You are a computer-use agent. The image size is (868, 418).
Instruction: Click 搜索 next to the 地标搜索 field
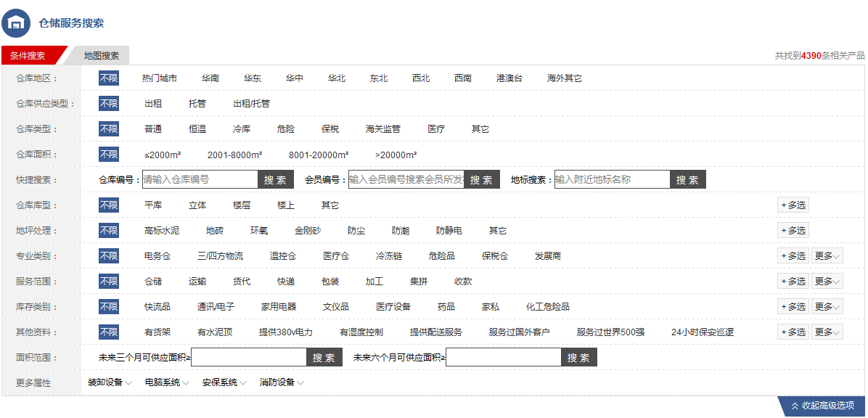[x=687, y=180]
